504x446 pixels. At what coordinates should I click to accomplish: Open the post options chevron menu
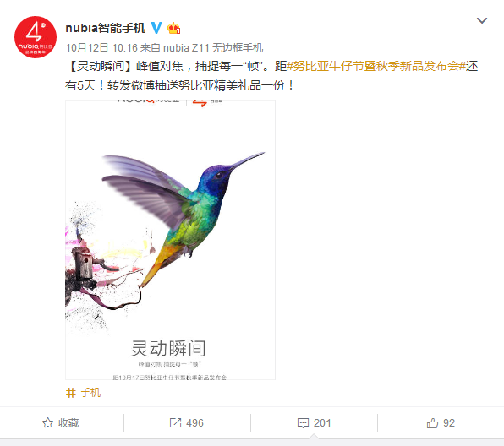482,21
